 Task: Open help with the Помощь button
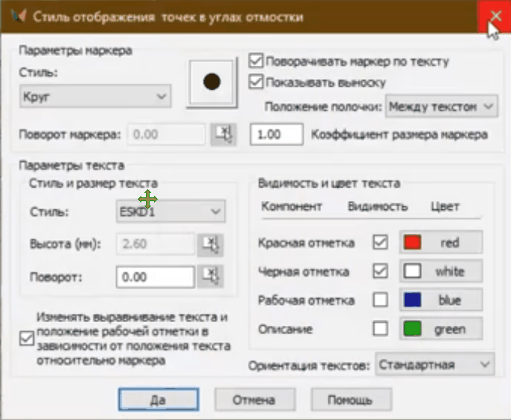tap(350, 400)
